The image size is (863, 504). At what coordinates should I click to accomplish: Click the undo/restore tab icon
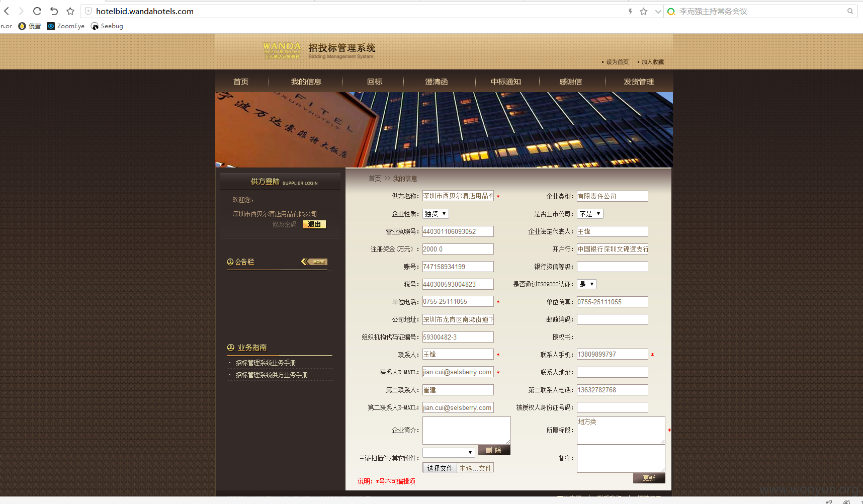[54, 11]
